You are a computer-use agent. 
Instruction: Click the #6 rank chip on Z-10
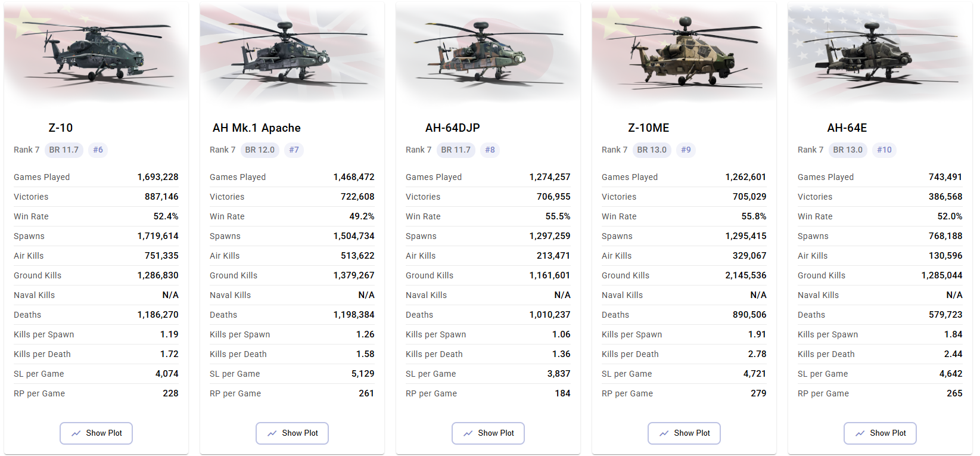pyautogui.click(x=98, y=150)
